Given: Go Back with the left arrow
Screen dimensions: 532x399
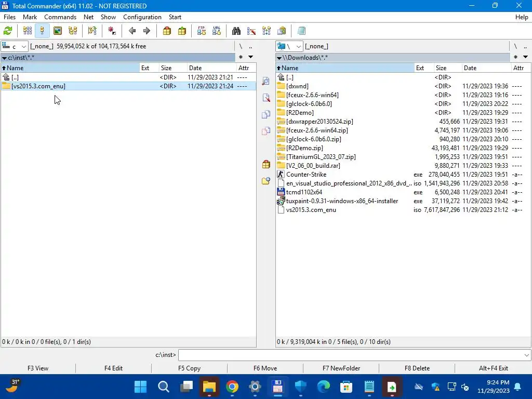Looking at the screenshot, I should (x=132, y=31).
